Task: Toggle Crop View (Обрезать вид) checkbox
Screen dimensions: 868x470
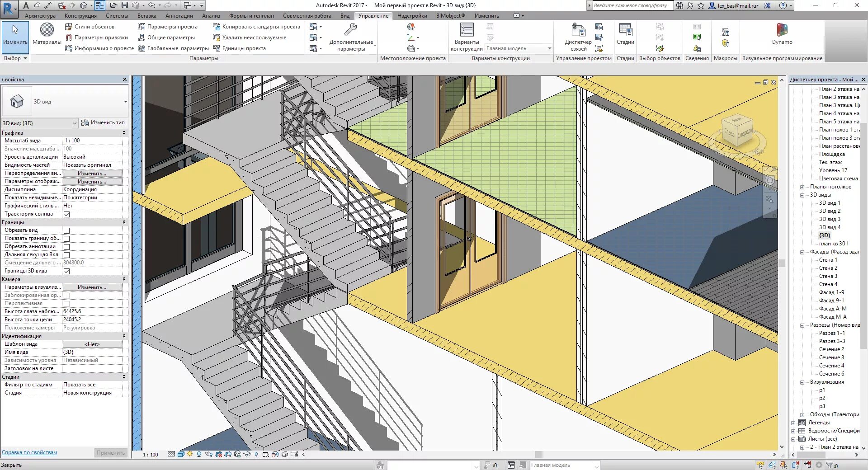Action: point(67,230)
